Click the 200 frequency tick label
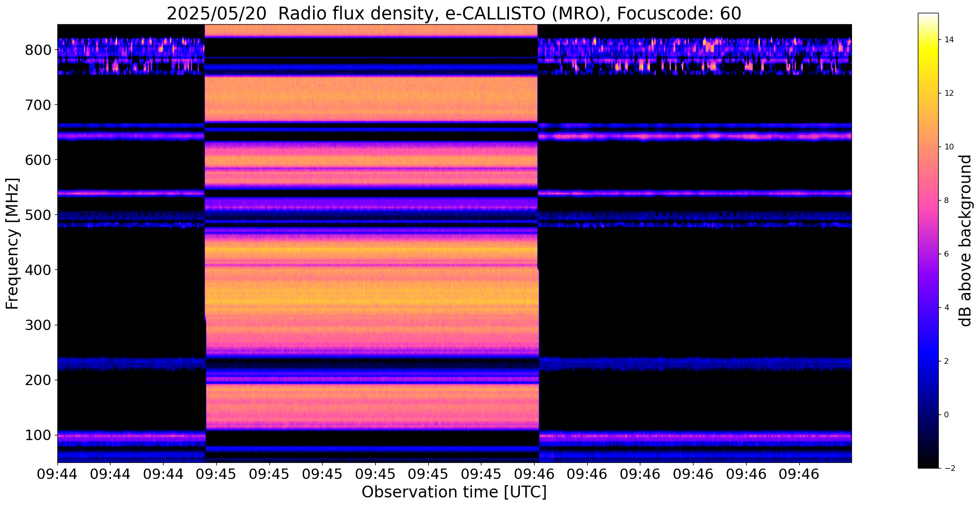Viewport: 980px width, 506px height. coord(38,380)
